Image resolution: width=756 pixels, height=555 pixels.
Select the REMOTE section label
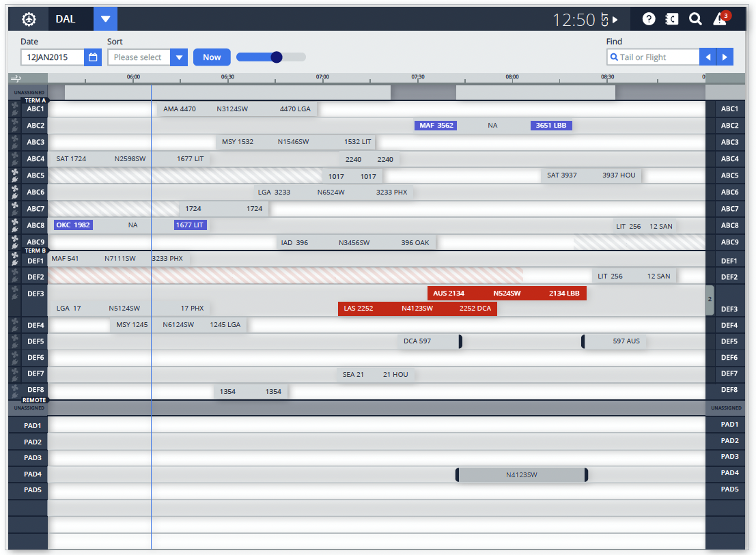(x=34, y=400)
